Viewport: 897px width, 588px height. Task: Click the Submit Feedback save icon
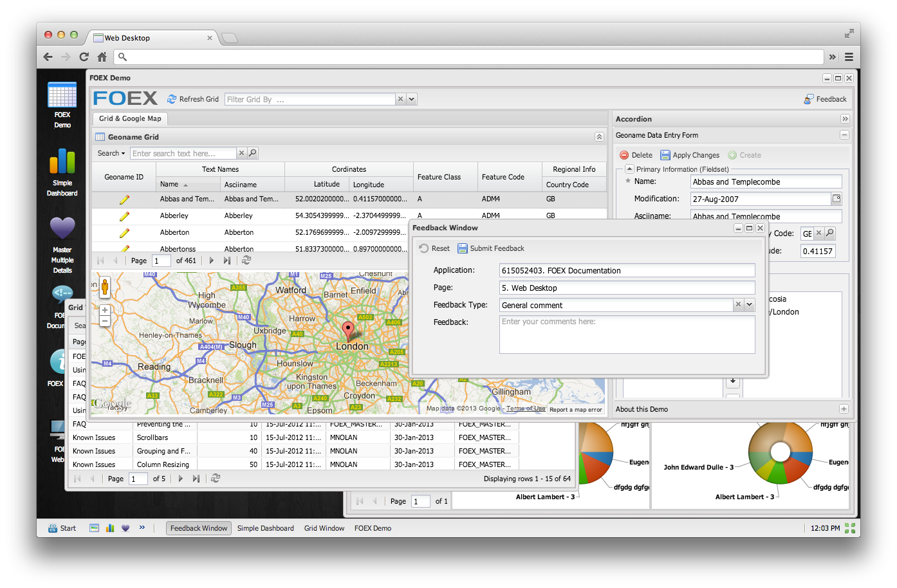[x=463, y=248]
